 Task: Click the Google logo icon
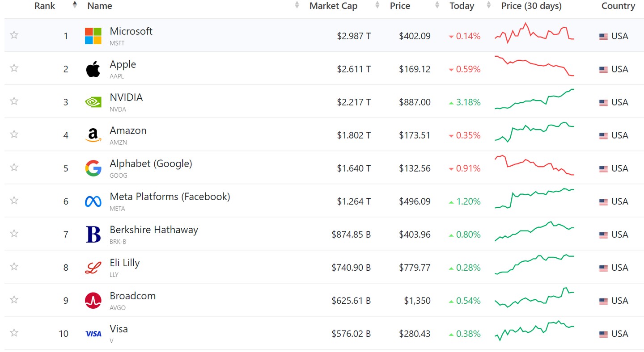93,168
